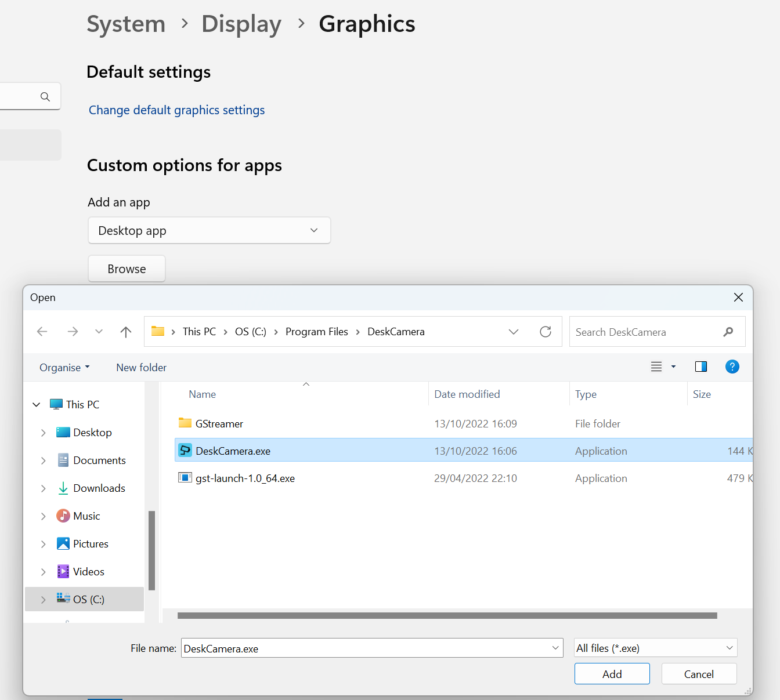Click the DeskCamera.exe application icon
The width and height of the screenshot is (780, 700).
coord(185,451)
